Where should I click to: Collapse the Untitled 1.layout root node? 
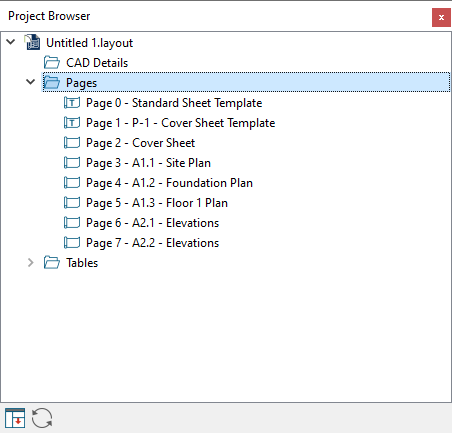point(11,42)
